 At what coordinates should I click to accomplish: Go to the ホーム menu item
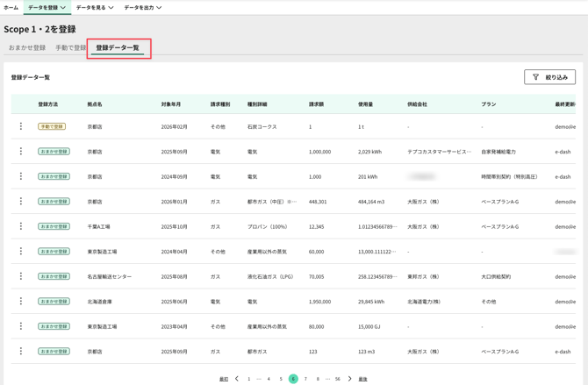(11, 8)
